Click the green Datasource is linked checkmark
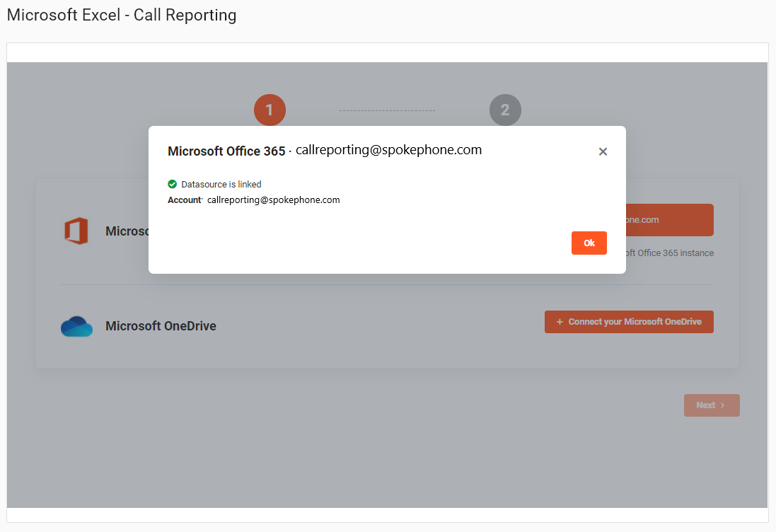Image resolution: width=776 pixels, height=532 pixels. click(172, 184)
